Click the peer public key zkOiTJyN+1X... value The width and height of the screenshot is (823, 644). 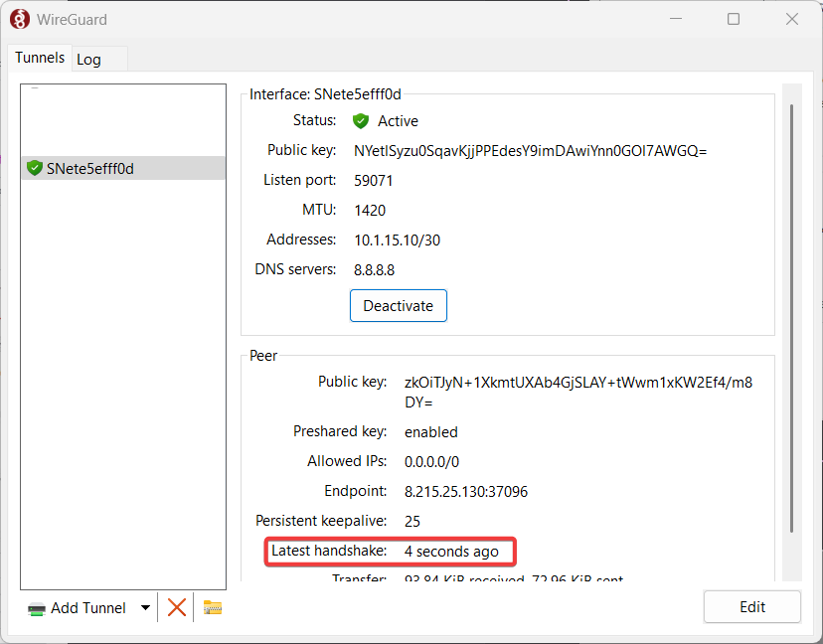tap(578, 393)
